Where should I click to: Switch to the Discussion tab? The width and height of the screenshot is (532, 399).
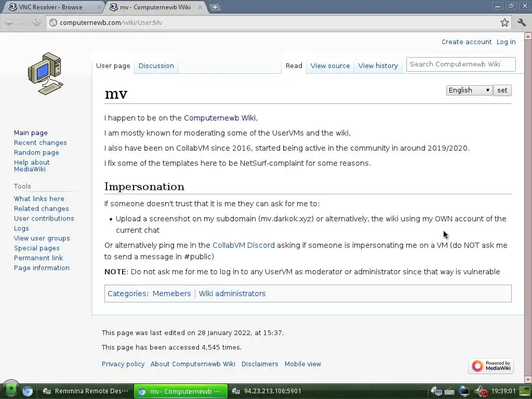point(156,66)
